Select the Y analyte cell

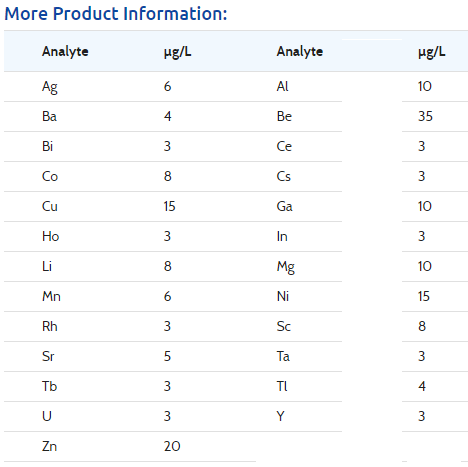pos(280,416)
